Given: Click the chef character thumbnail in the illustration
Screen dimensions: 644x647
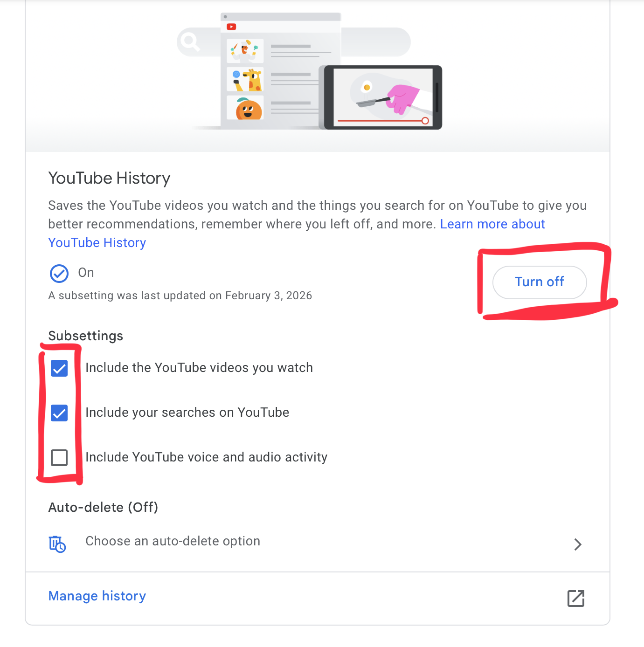Looking at the screenshot, I should pos(245,50).
